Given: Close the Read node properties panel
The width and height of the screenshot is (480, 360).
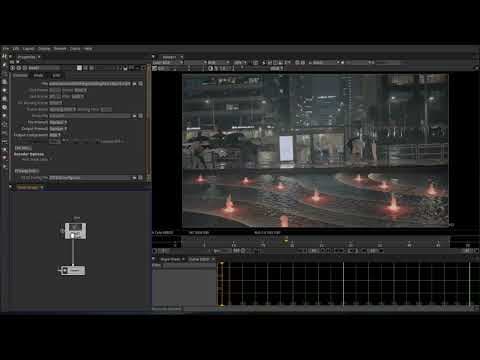Looking at the screenshot, I should pos(143,68).
